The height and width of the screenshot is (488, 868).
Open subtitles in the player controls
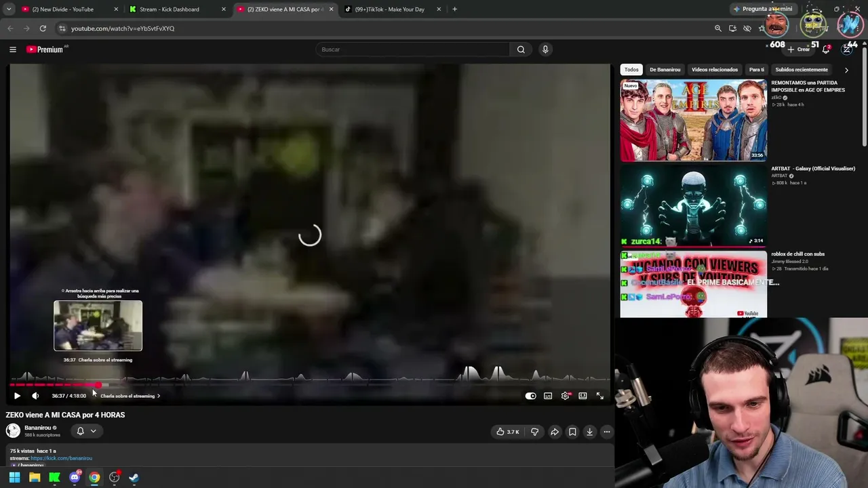pyautogui.click(x=548, y=396)
